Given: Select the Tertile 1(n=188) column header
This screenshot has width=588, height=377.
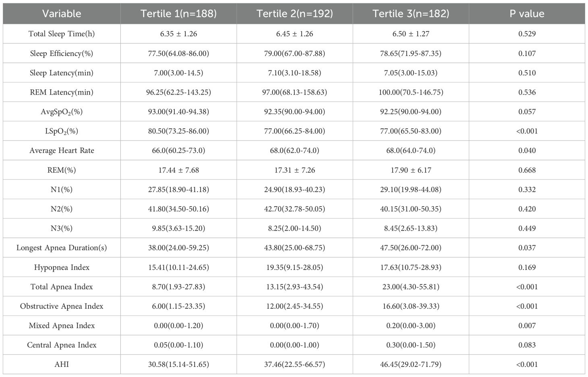Looking at the screenshot, I should pos(178,14).
